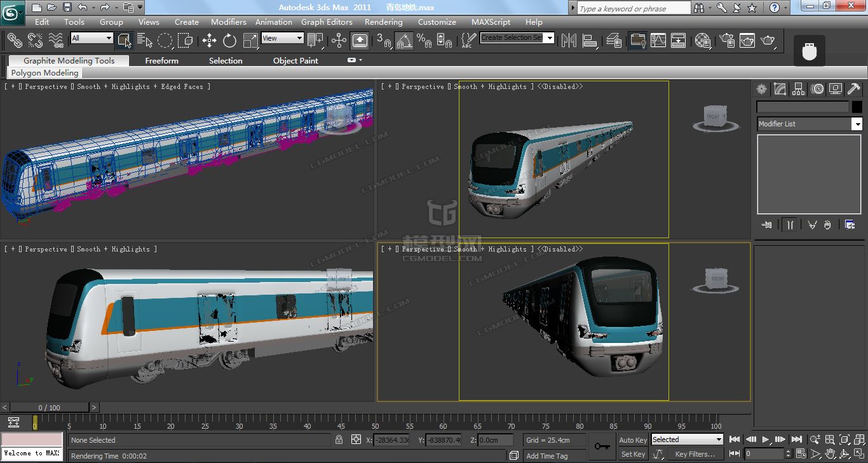
Task: Toggle Auto Key animation mode
Action: [633, 440]
